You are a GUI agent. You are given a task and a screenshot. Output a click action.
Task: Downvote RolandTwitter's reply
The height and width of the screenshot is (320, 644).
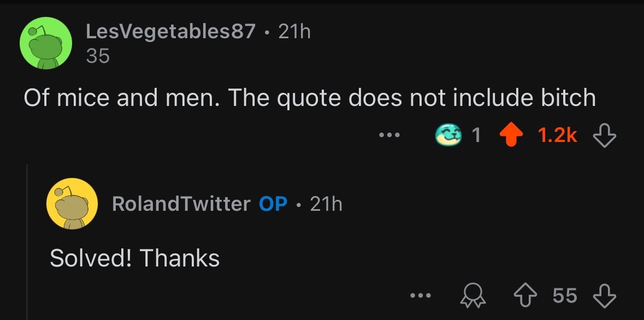604,296
